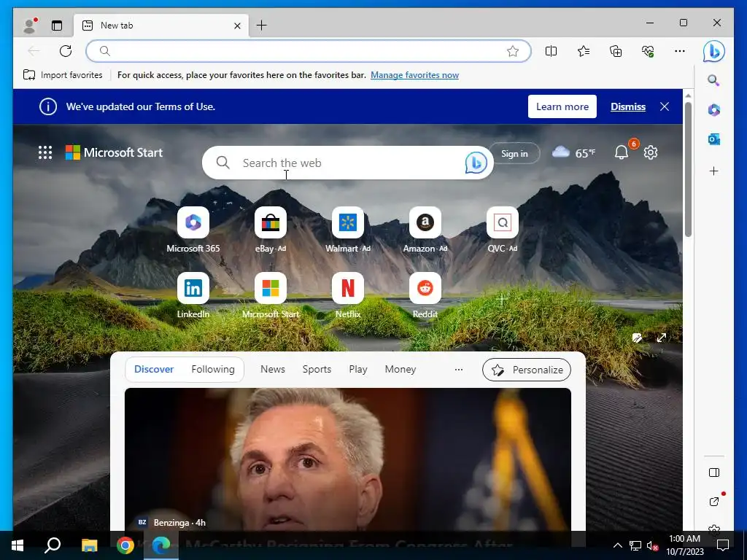Open Windows Start menu
Image resolution: width=747 pixels, height=560 pixels.
(18, 545)
